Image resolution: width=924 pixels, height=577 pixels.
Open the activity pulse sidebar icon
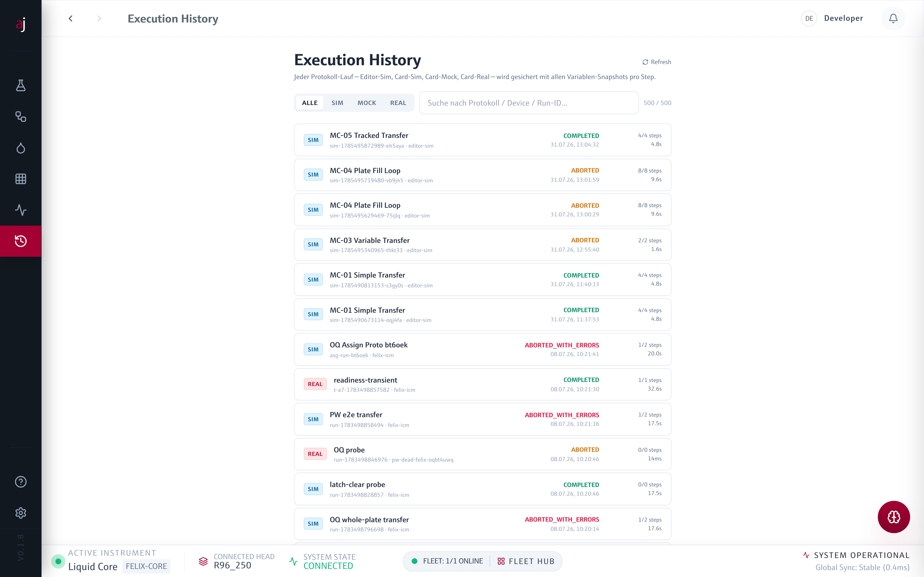click(21, 210)
